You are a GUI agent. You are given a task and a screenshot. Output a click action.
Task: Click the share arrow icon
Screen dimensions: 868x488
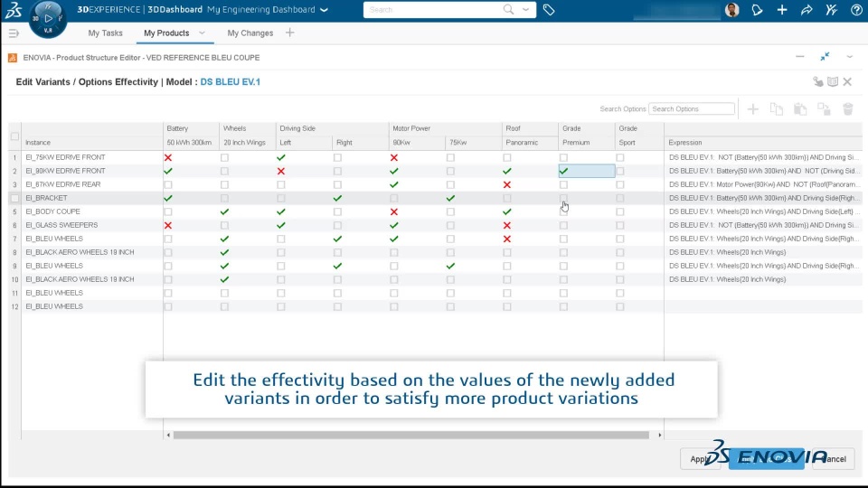(807, 9)
